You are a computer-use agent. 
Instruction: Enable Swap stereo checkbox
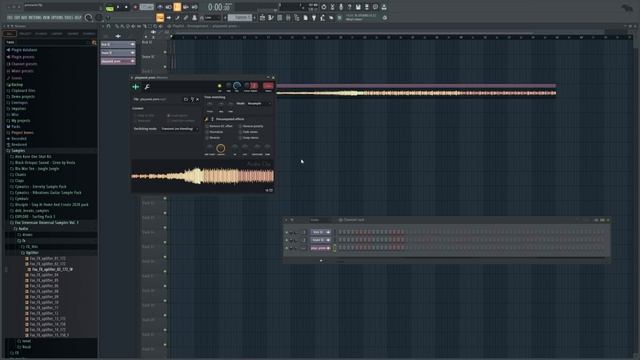240,138
